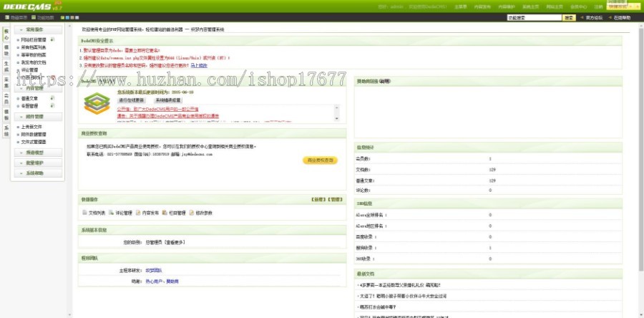Open 会员中心 in the top navigation

579,6
